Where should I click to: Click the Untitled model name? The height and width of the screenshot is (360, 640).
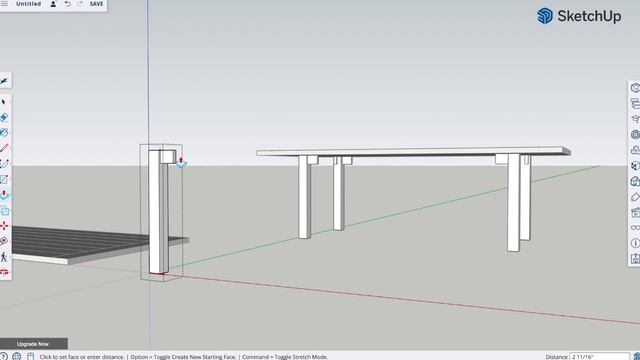click(28, 4)
